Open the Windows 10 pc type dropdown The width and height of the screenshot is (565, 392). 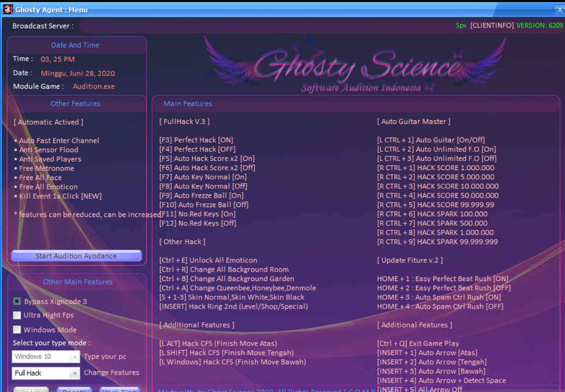[46, 356]
